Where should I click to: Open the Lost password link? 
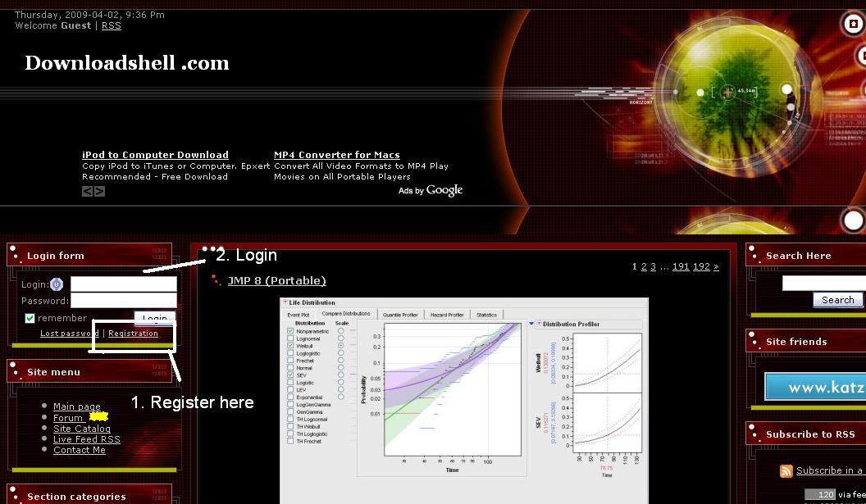70,334
